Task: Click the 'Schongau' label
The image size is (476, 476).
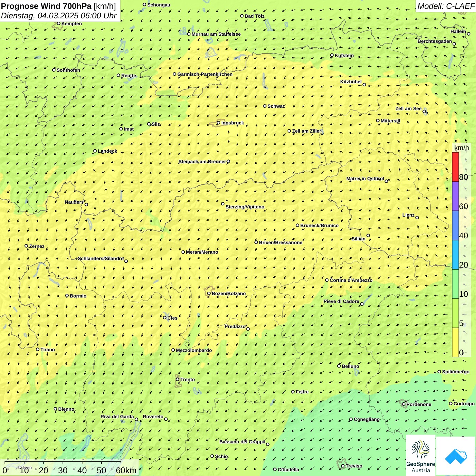Action: [159, 5]
